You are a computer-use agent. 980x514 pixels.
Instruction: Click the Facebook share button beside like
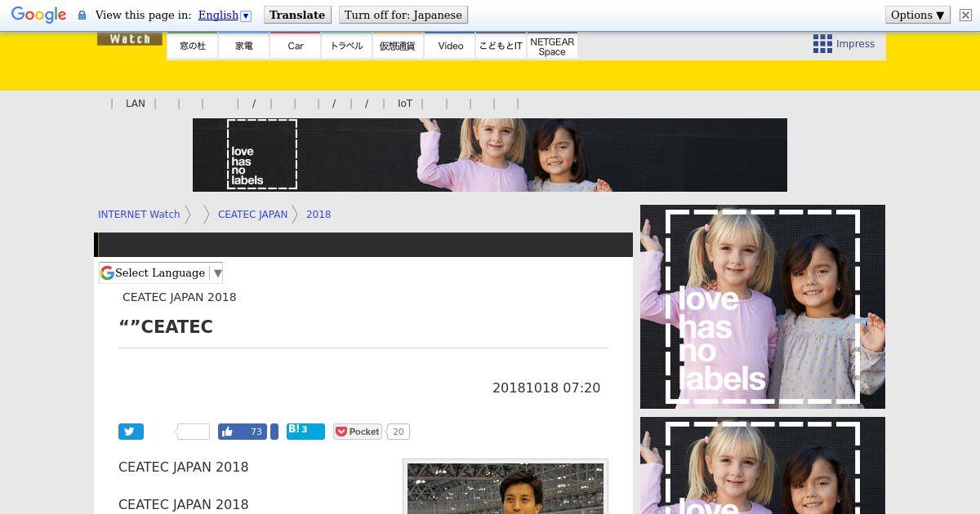click(274, 432)
